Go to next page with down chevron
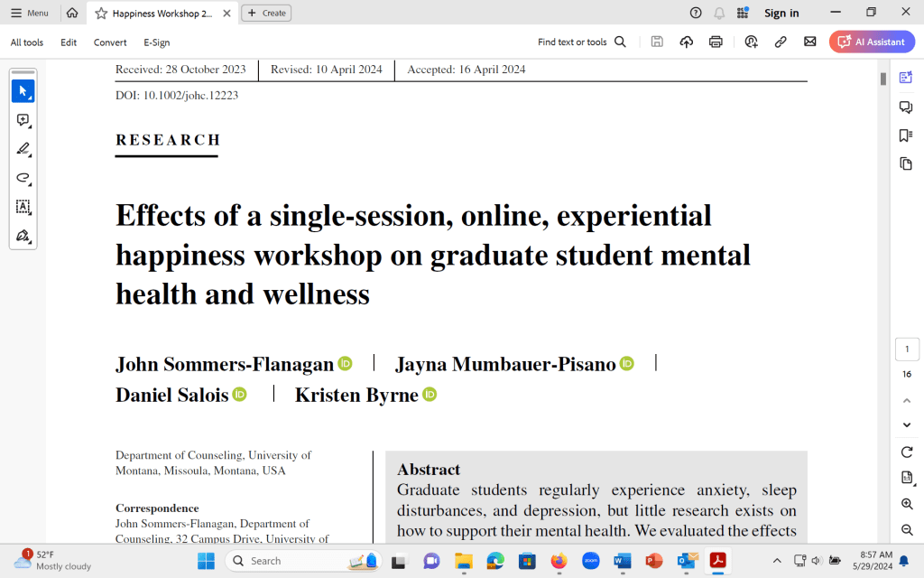The height and width of the screenshot is (578, 924). tap(907, 424)
